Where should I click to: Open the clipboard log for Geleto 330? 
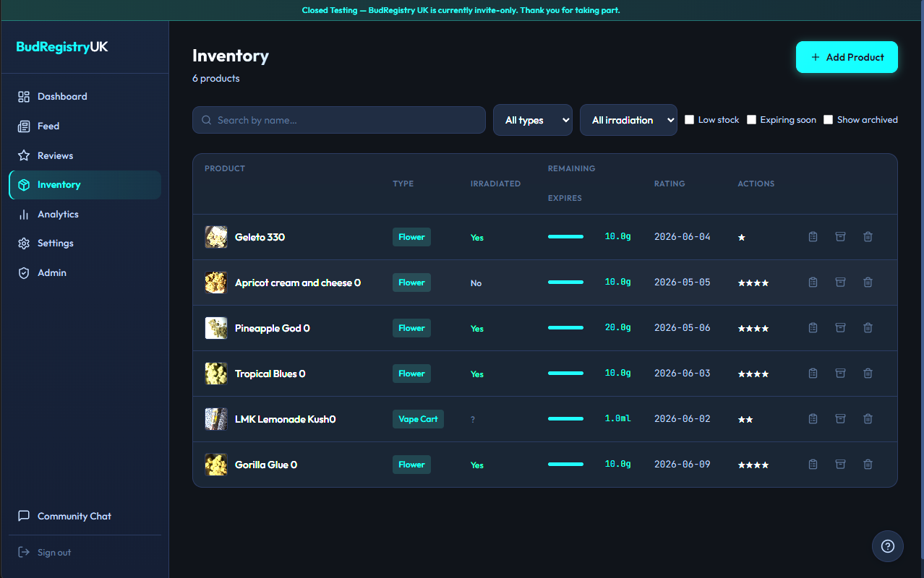tap(813, 236)
